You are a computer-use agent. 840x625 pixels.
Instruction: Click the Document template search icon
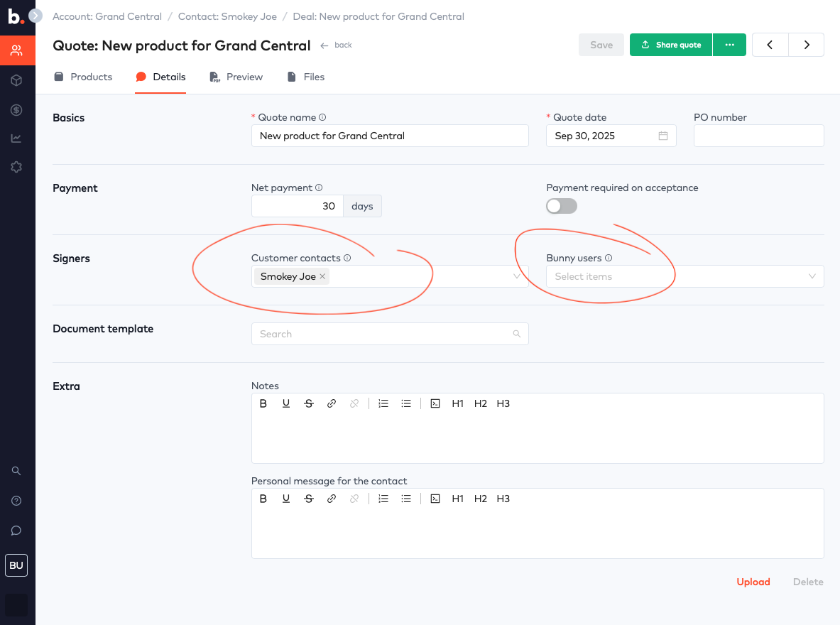[517, 334]
